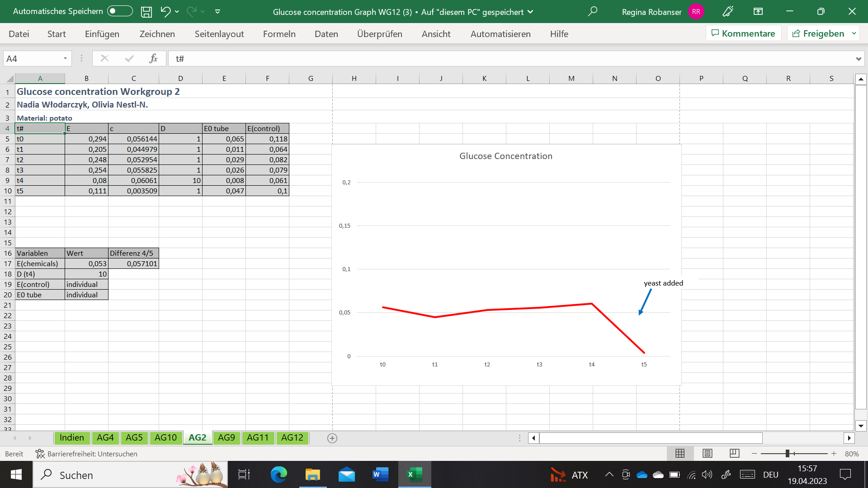Switch to Page Layout view icon

[708, 453]
